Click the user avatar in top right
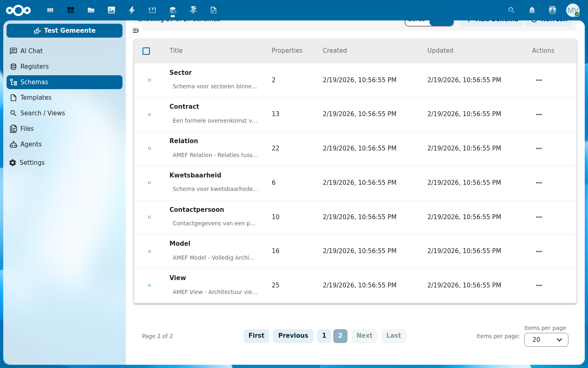Screen dimensions: 588x368 572,10
